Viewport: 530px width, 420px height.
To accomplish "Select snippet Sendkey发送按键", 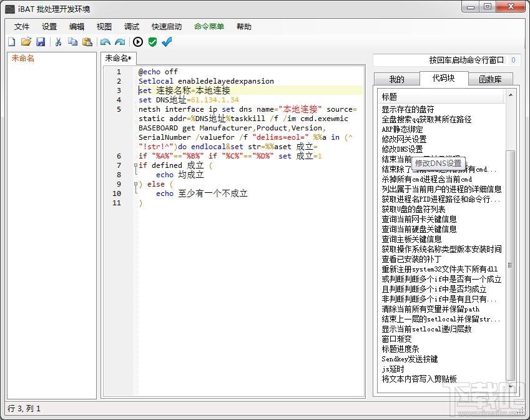I will point(410,359).
